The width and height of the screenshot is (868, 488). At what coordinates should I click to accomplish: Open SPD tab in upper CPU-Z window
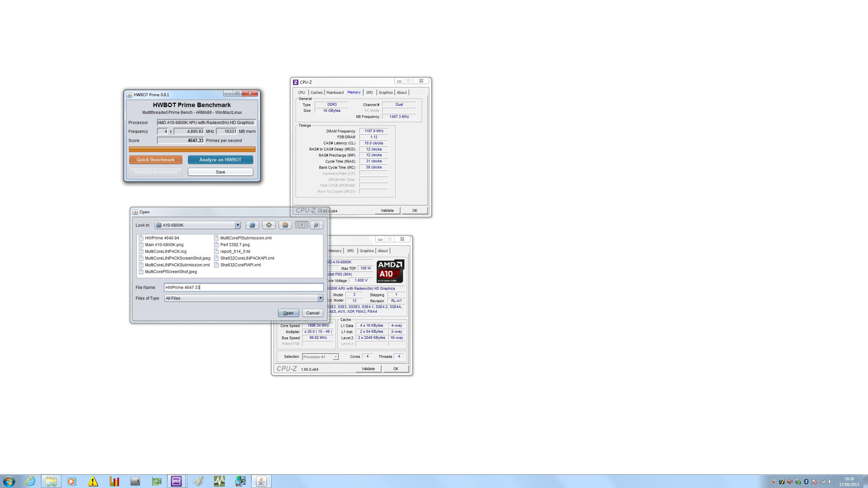369,93
